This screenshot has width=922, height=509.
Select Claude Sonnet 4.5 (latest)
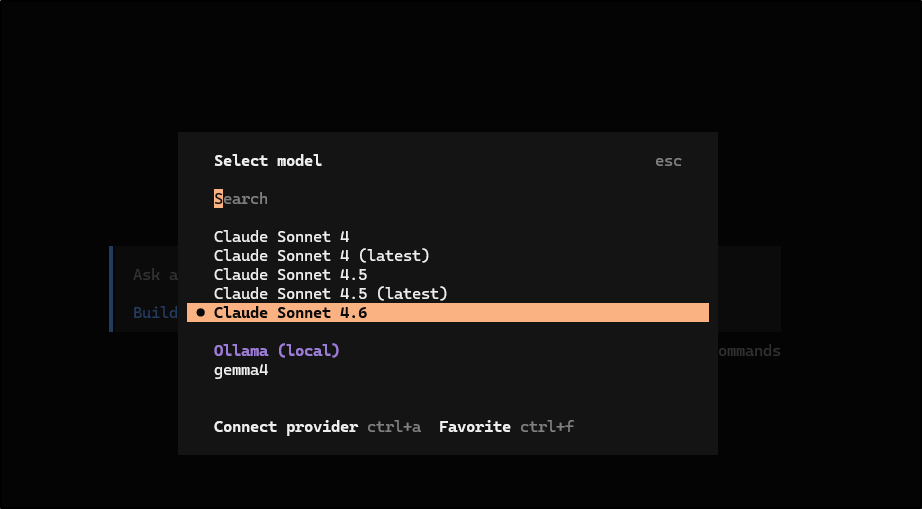[x=330, y=294]
